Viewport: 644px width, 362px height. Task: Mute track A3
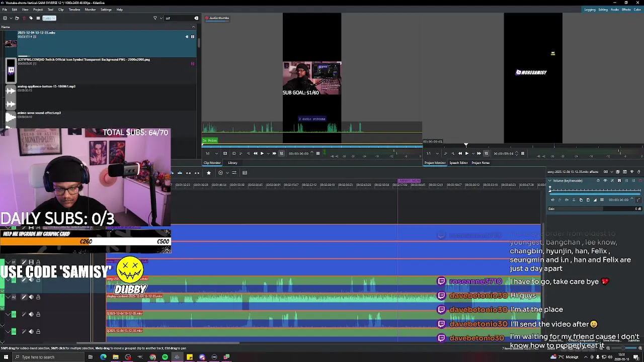[x=31, y=314]
